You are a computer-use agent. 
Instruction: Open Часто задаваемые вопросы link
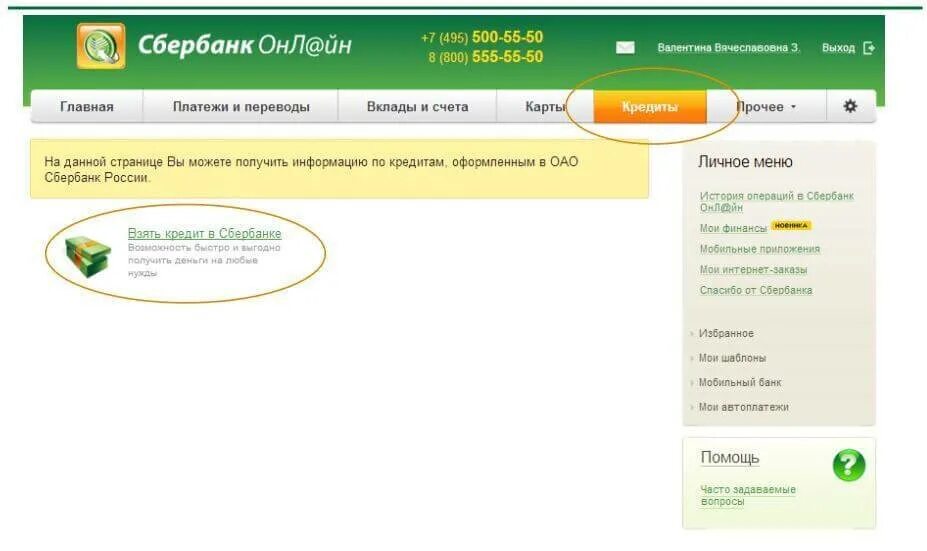click(x=748, y=495)
